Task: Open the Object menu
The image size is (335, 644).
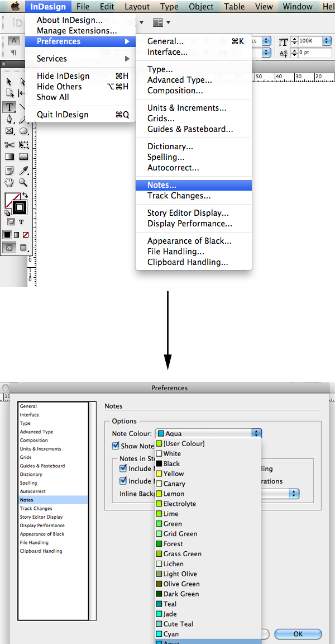Action: coord(202,7)
